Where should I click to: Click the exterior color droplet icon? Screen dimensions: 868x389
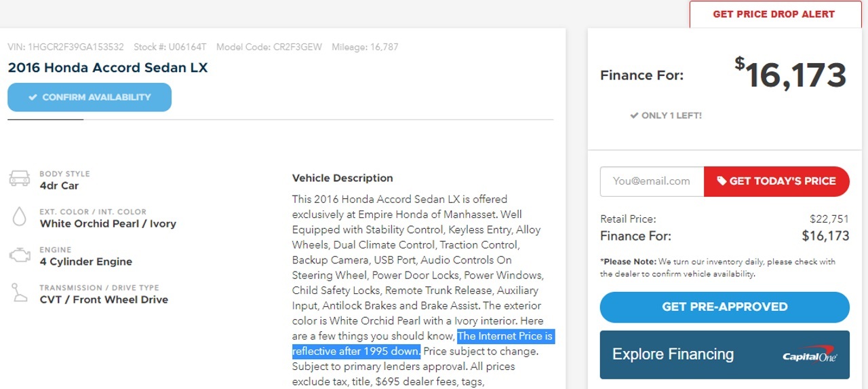[x=19, y=217]
